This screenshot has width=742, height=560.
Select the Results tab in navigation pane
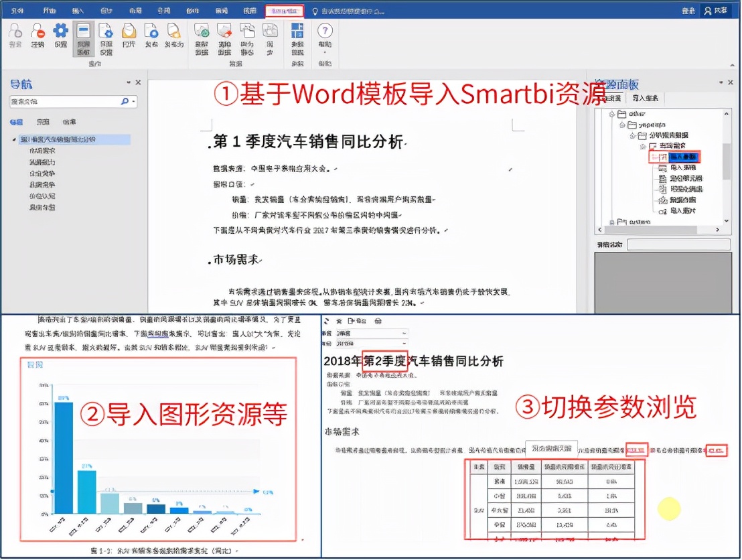click(69, 122)
